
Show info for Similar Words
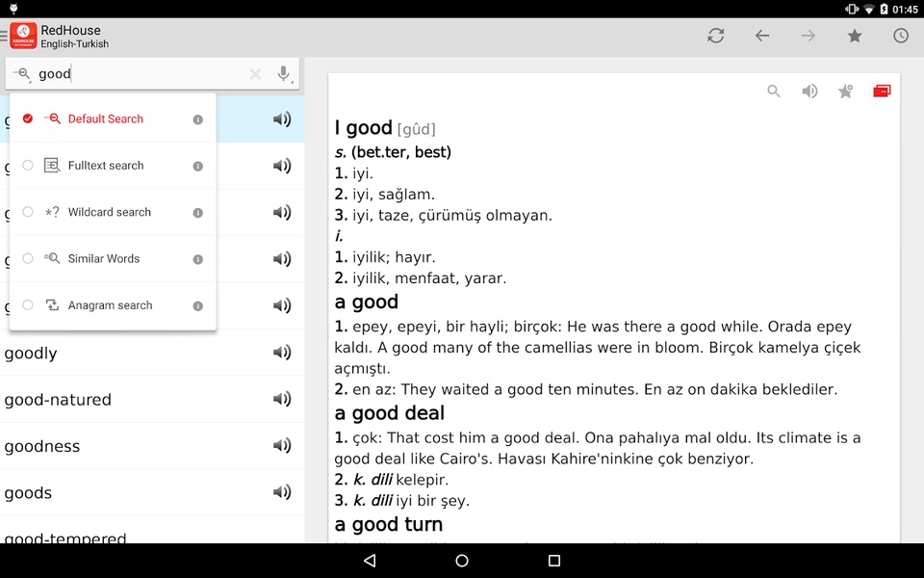[x=198, y=259]
